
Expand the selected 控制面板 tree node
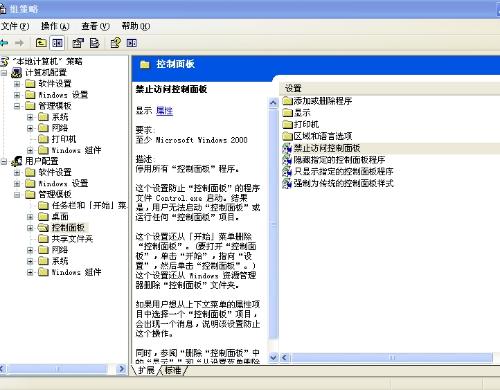[30, 228]
